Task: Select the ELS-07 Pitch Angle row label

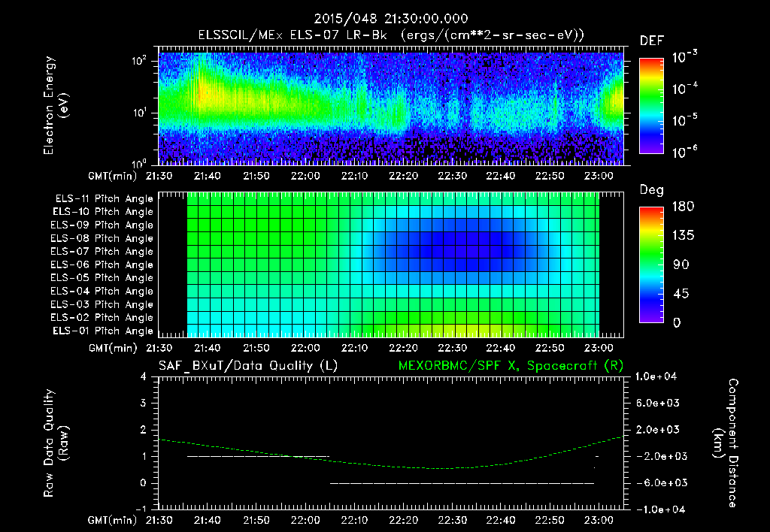Action: pos(102,251)
